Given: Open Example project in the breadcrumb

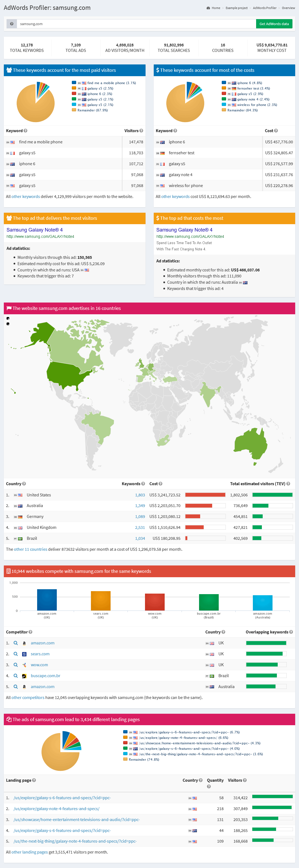Looking at the screenshot, I should coord(237,8).
